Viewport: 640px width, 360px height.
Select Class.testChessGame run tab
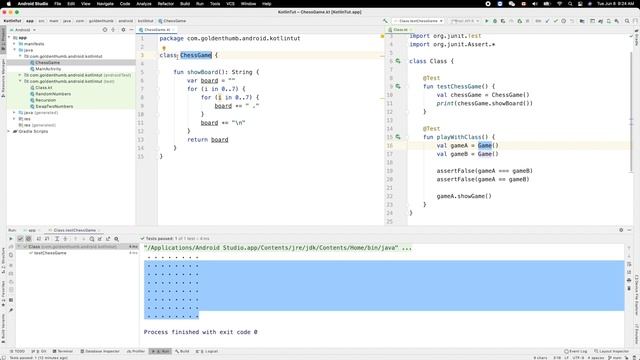coord(74,230)
